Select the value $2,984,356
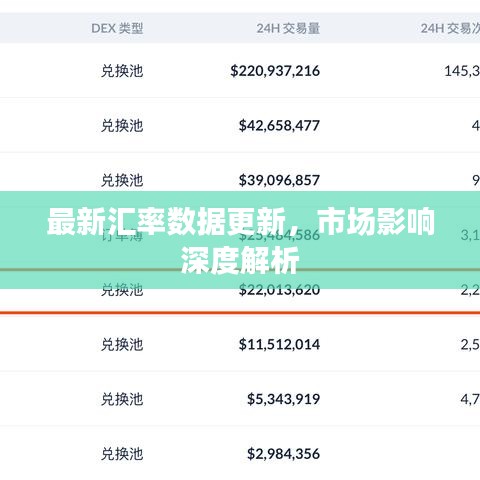Screen dimensions: 480x480 tap(283, 454)
